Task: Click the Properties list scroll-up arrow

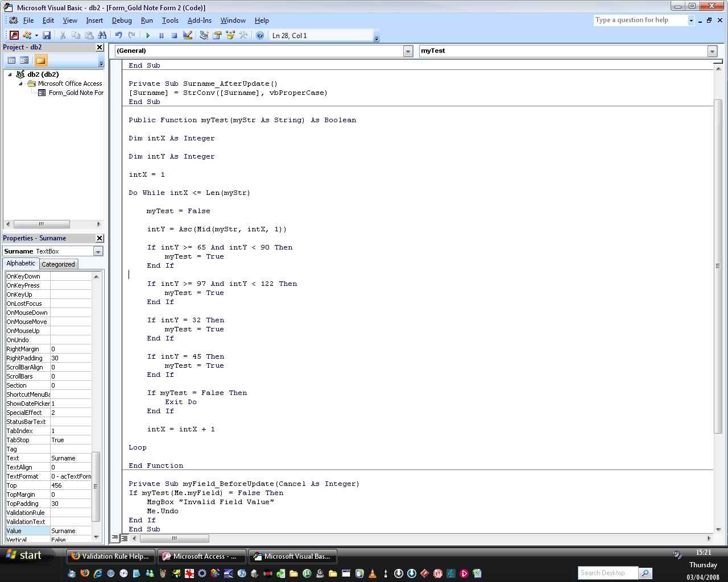Action: click(x=96, y=276)
